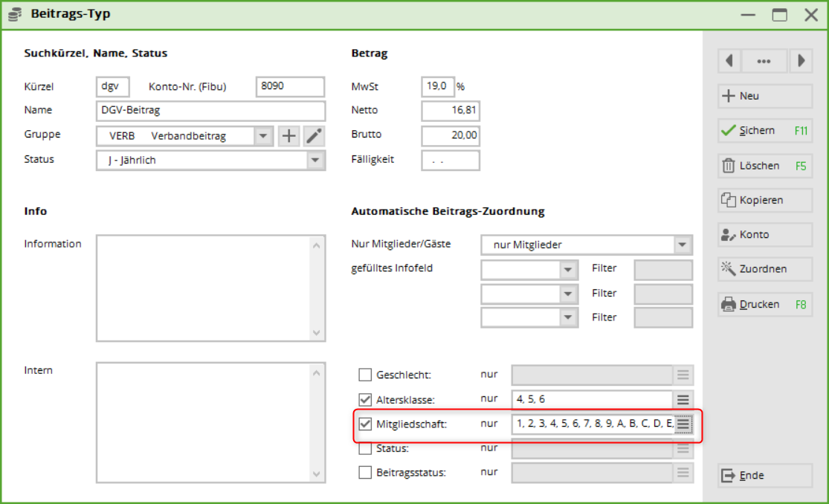Open the 'nur Mitglieder' dropdown
Image resolution: width=829 pixels, height=504 pixels.
(x=682, y=245)
